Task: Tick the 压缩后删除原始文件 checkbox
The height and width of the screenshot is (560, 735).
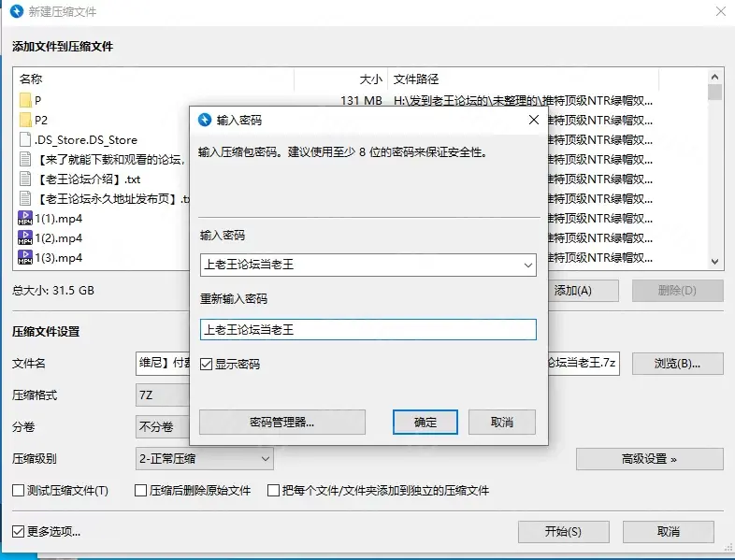Action: pos(140,491)
